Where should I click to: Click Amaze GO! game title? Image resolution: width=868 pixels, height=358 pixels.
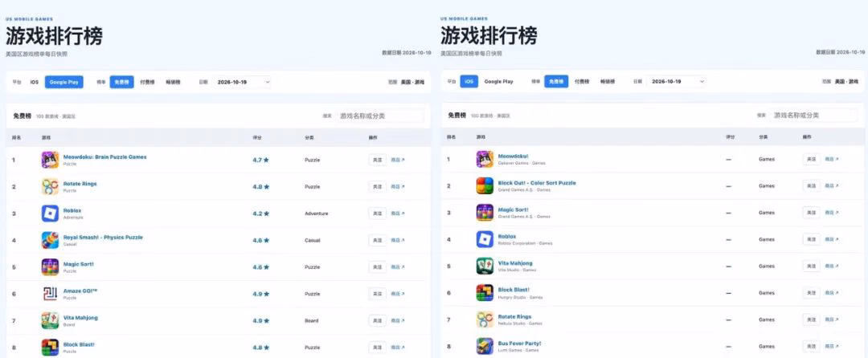[80, 291]
